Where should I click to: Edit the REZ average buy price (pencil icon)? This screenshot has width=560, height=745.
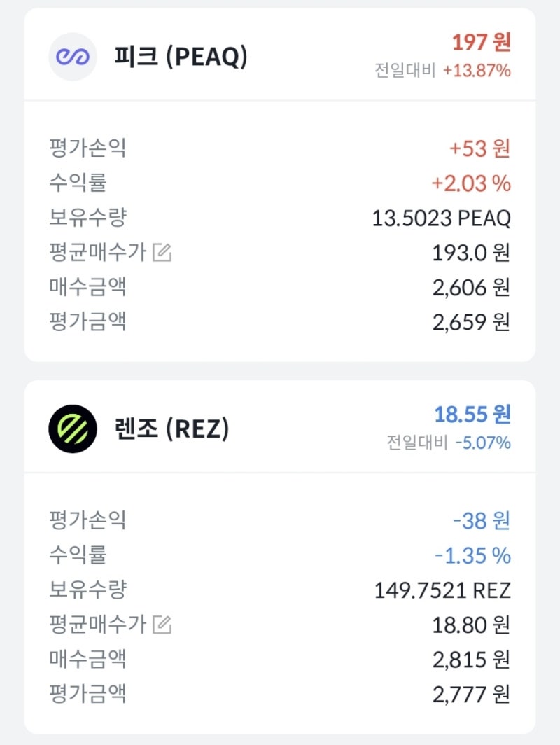162,625
